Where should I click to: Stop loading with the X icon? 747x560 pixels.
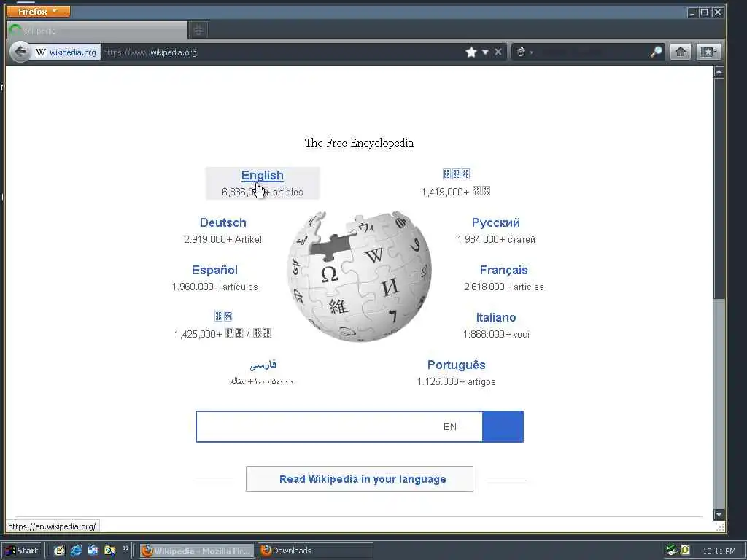pos(498,52)
